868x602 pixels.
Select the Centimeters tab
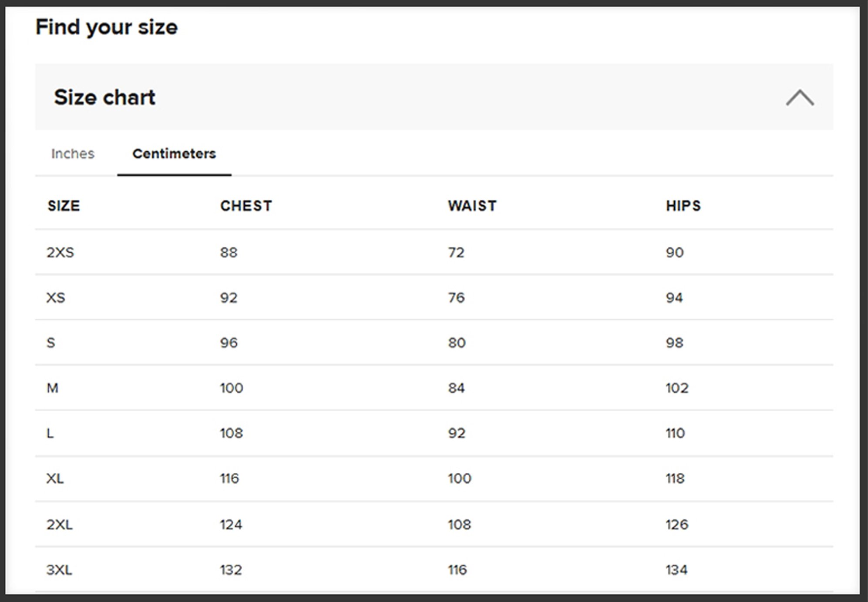[x=174, y=154]
